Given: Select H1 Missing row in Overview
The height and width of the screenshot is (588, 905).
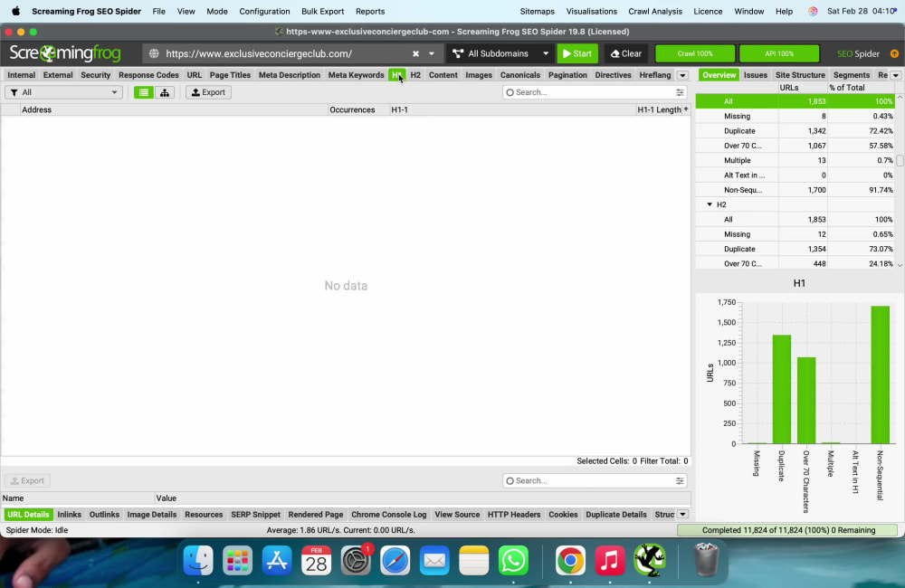Looking at the screenshot, I should [x=795, y=116].
